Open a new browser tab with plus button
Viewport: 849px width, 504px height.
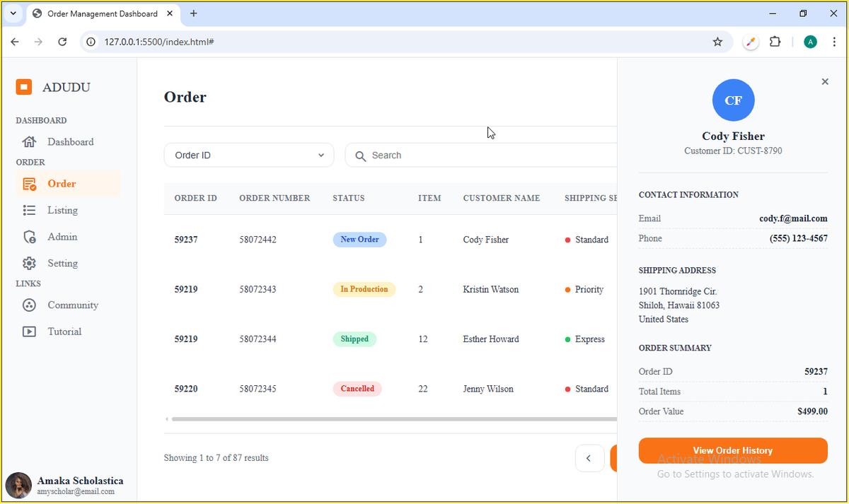194,13
